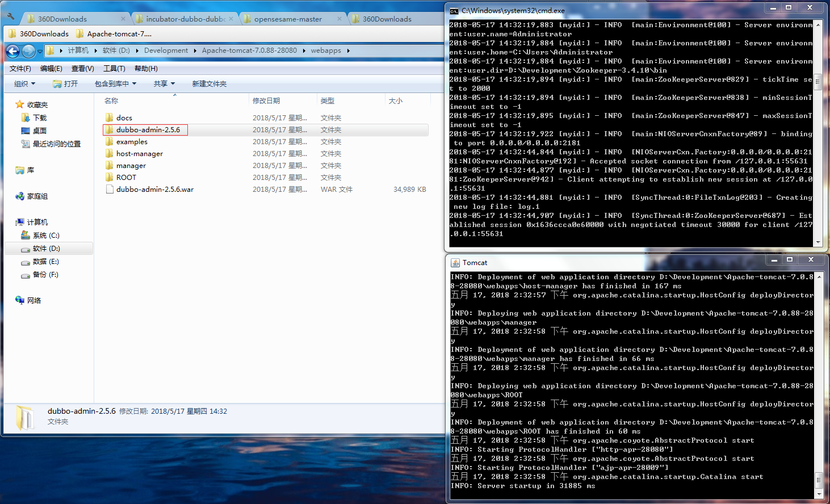Click the WAR file size 34,989 KB

(x=409, y=190)
